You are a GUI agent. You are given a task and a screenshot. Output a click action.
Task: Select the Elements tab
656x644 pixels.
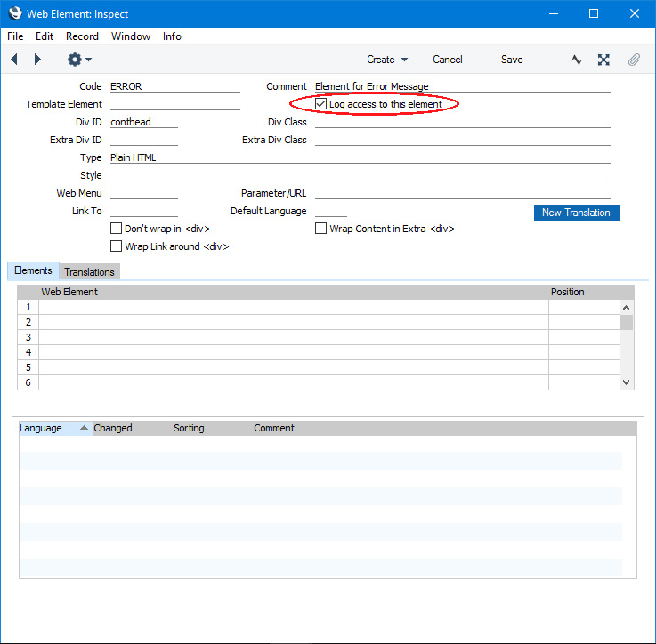pyautogui.click(x=33, y=270)
